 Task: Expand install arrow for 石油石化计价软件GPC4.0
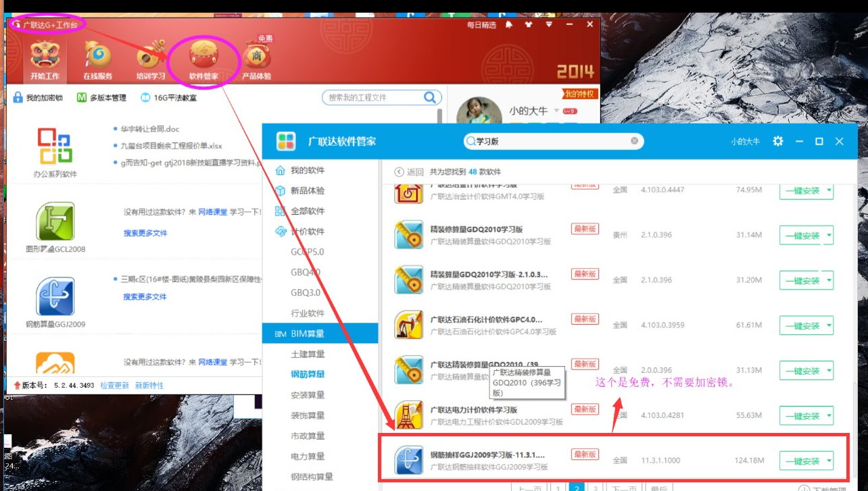pos(829,326)
